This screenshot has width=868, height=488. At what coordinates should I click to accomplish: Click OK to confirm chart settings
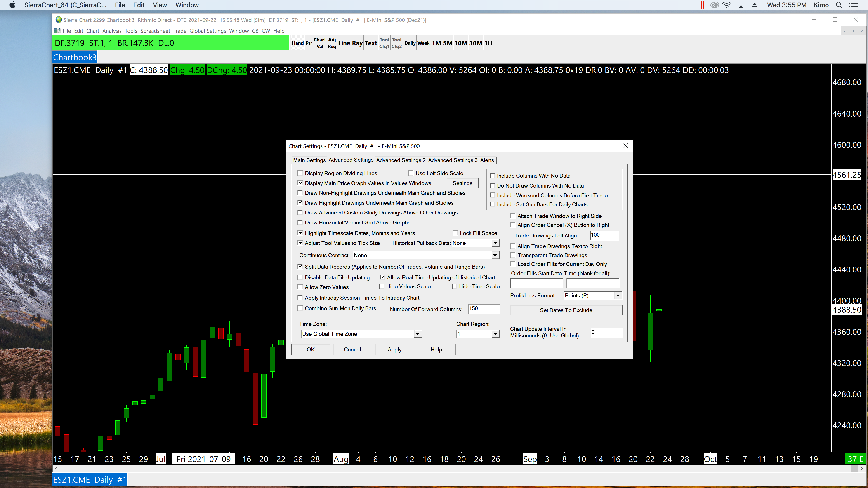pos(311,349)
